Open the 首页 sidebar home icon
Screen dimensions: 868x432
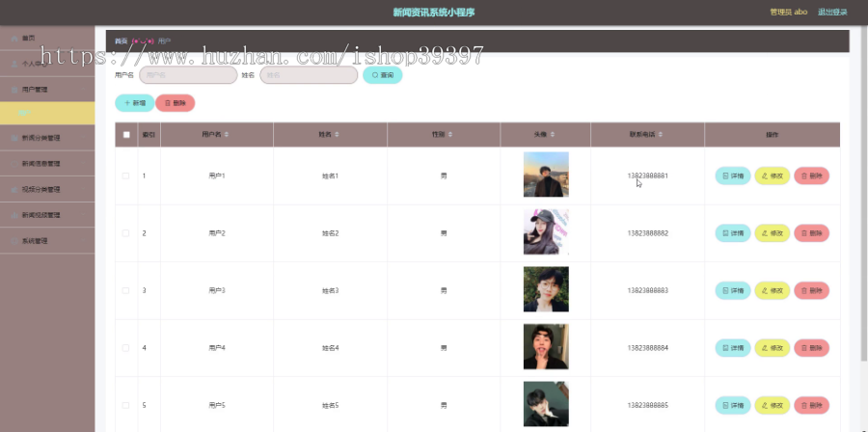(14, 39)
